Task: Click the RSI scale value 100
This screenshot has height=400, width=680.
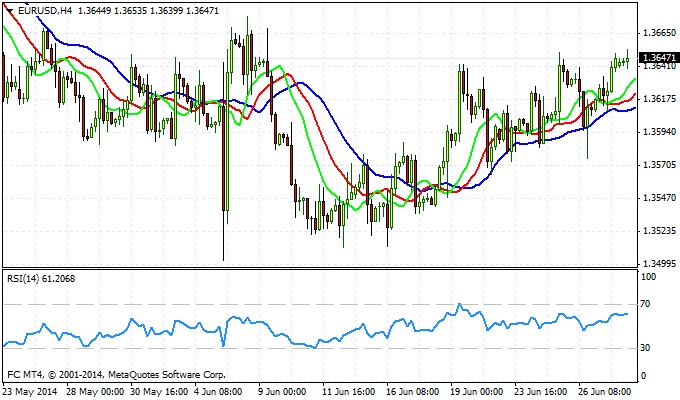Action: [x=648, y=277]
